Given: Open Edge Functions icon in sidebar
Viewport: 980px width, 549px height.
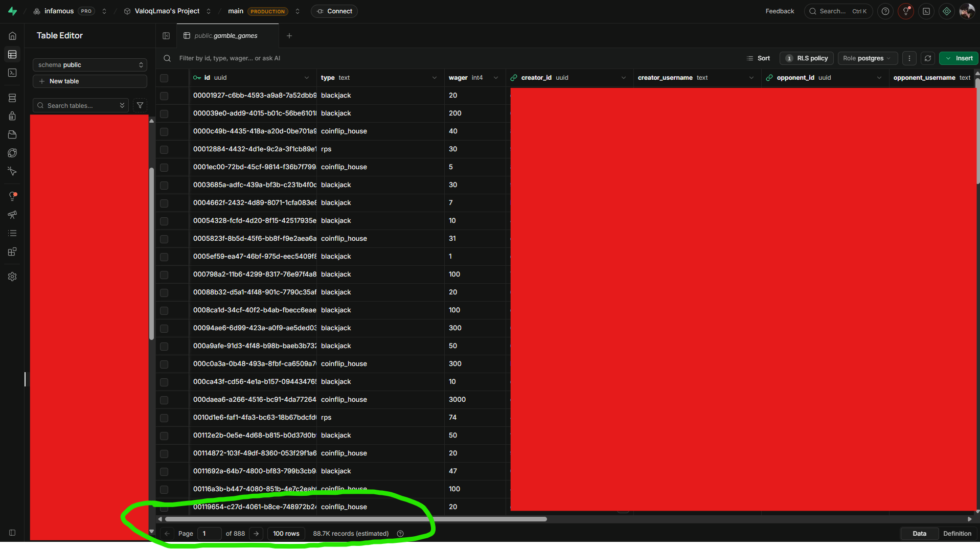Looking at the screenshot, I should click(12, 153).
